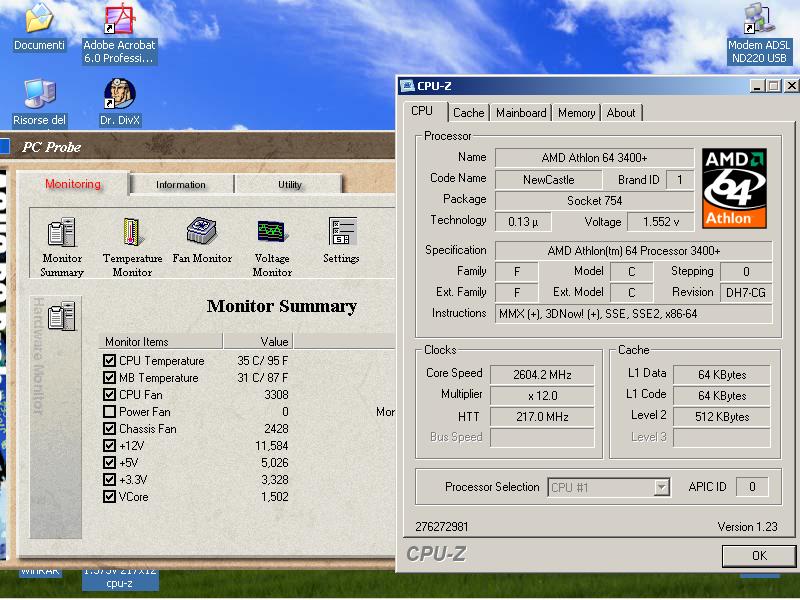Click the Code Name NewCastle field

pyautogui.click(x=548, y=180)
